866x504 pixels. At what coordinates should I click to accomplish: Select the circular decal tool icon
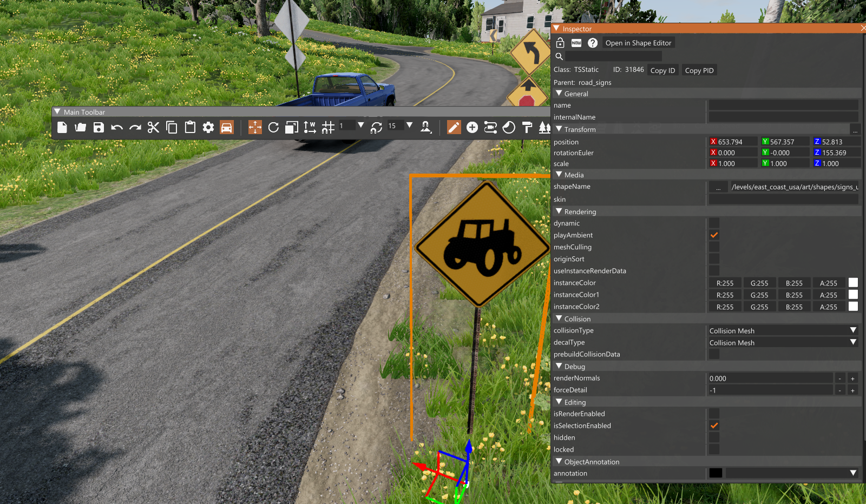509,127
